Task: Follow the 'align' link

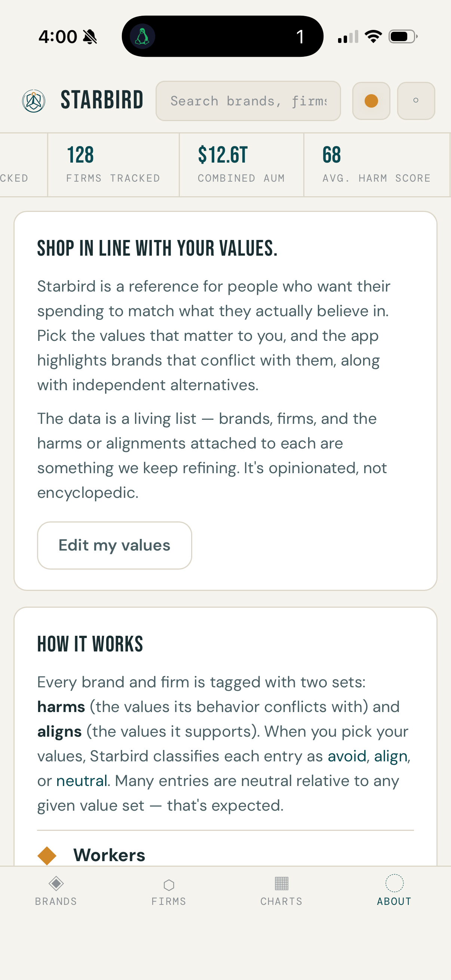Action: [390, 756]
